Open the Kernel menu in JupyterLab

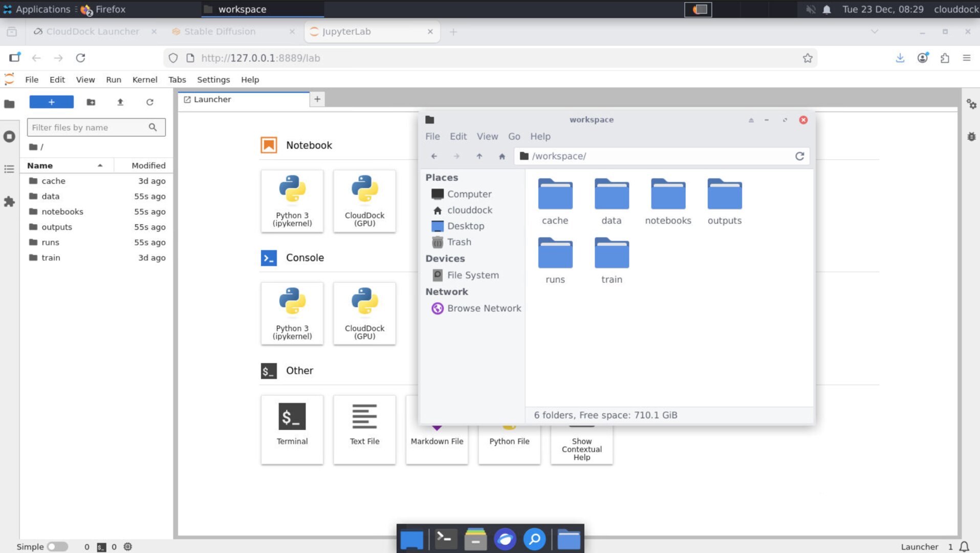tap(144, 79)
